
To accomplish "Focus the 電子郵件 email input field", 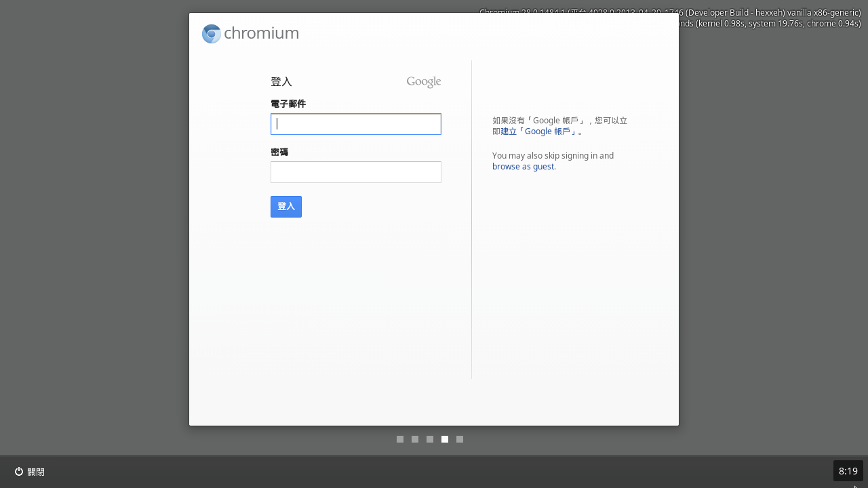I will click(x=356, y=124).
